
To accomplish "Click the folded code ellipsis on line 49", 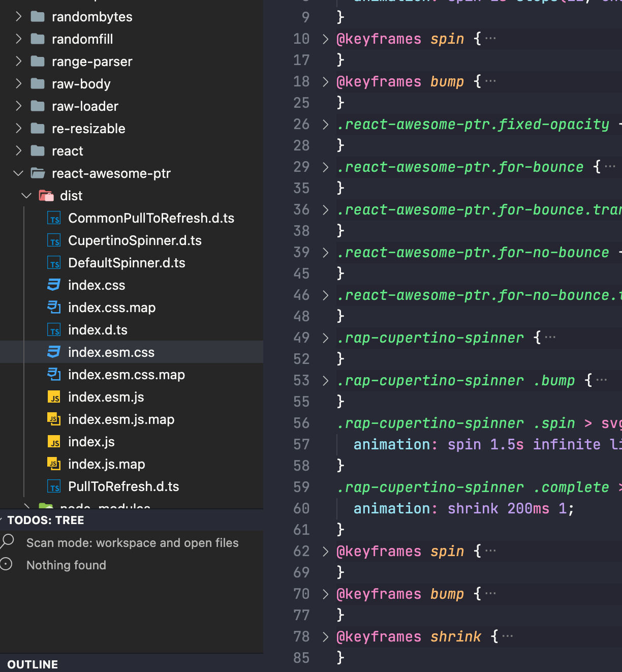I will tap(550, 337).
